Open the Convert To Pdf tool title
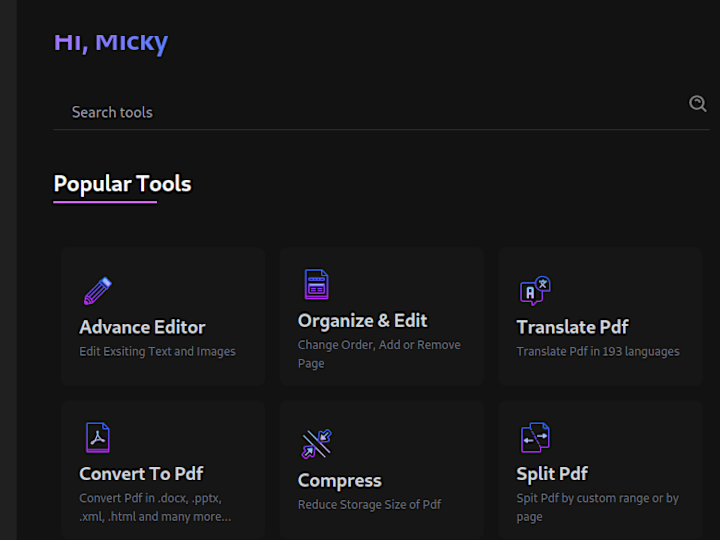The image size is (720, 540). [x=141, y=474]
